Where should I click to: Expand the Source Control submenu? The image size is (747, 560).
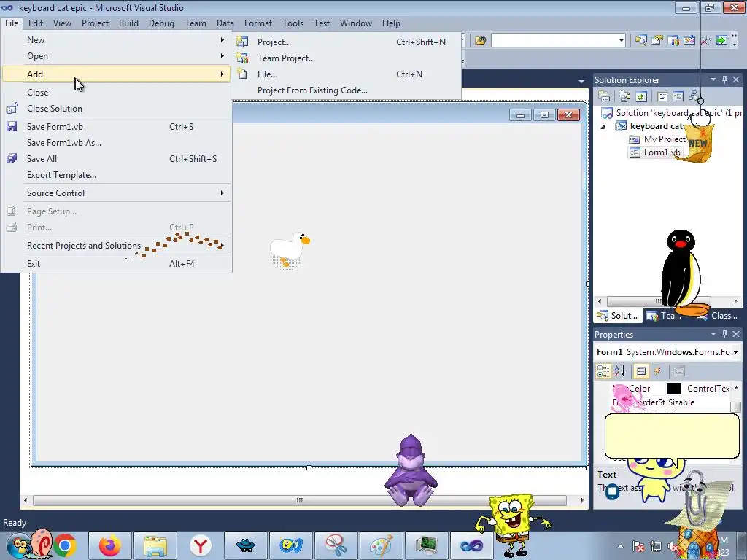tap(115, 193)
